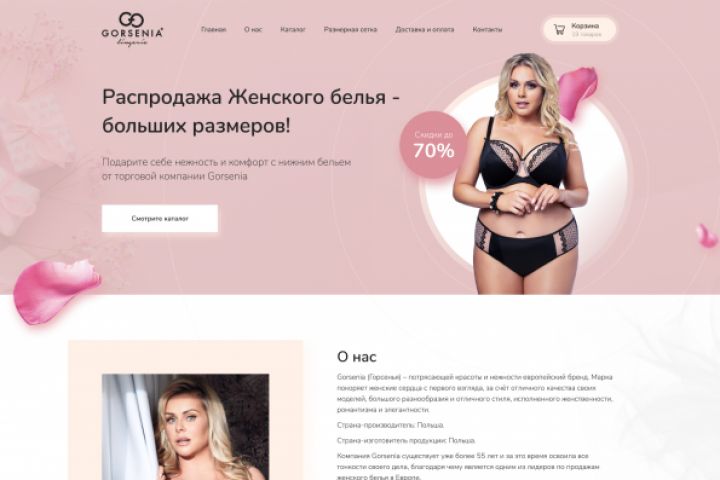The width and height of the screenshot is (720, 480).
Task: Click the О нас section heading
Action: tap(357, 356)
